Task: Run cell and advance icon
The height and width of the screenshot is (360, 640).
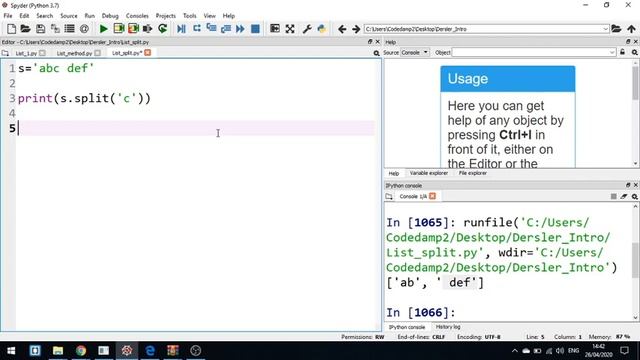Action: point(133,29)
